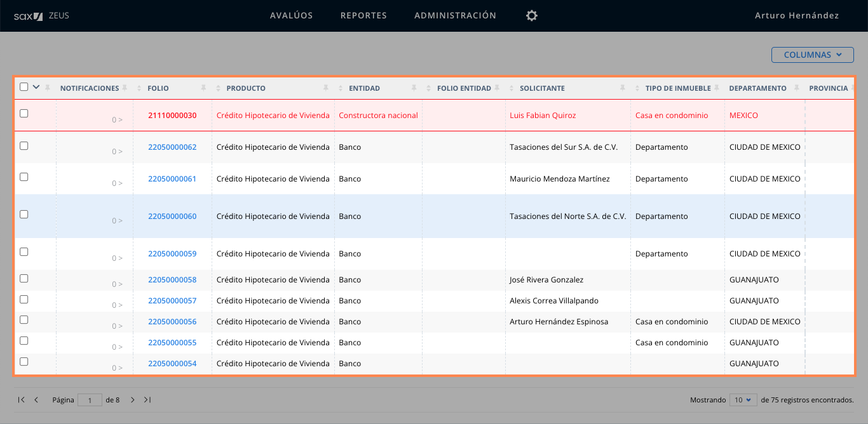Open folio link 22050000055

click(172, 342)
